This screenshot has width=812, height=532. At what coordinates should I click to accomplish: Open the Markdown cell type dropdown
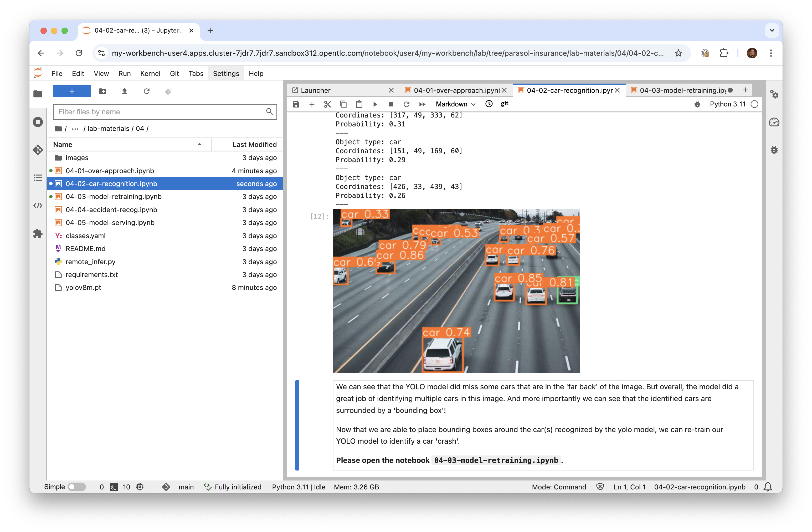click(x=455, y=104)
